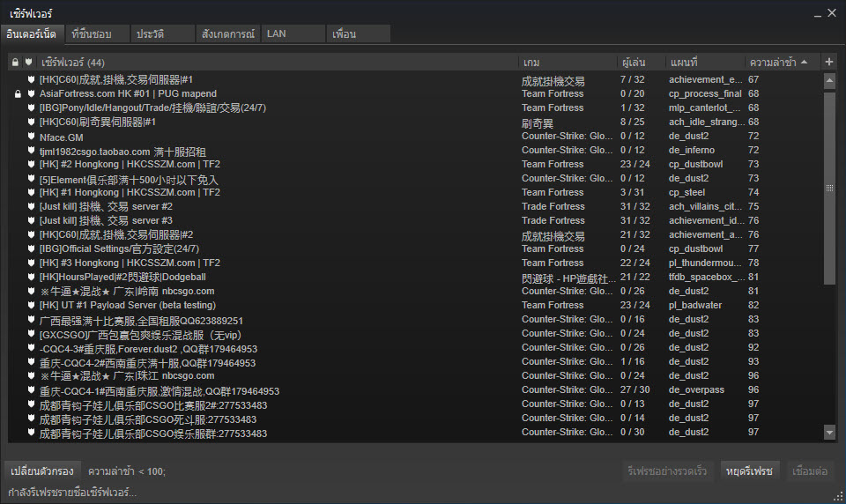Image resolution: width=846 pixels, height=504 pixels.
Task: Click shield icon of [HK] #2 Hongkong row
Action: click(31, 164)
